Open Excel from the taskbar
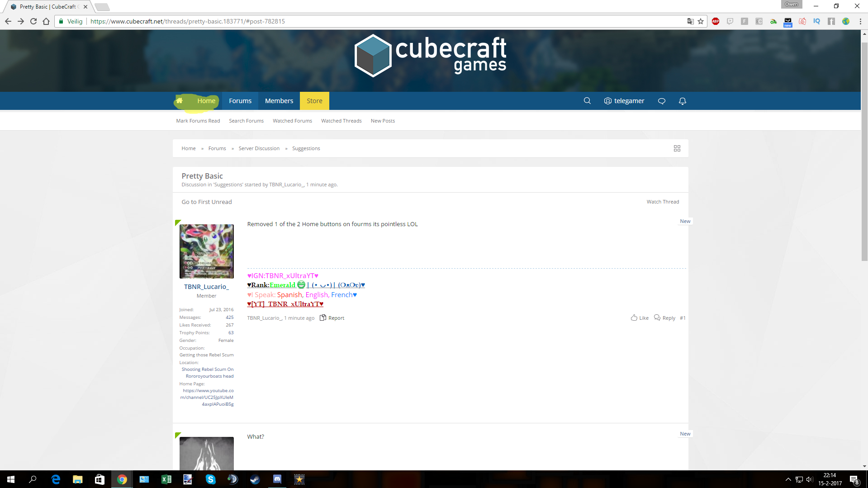This screenshot has height=488, width=868. point(166,479)
